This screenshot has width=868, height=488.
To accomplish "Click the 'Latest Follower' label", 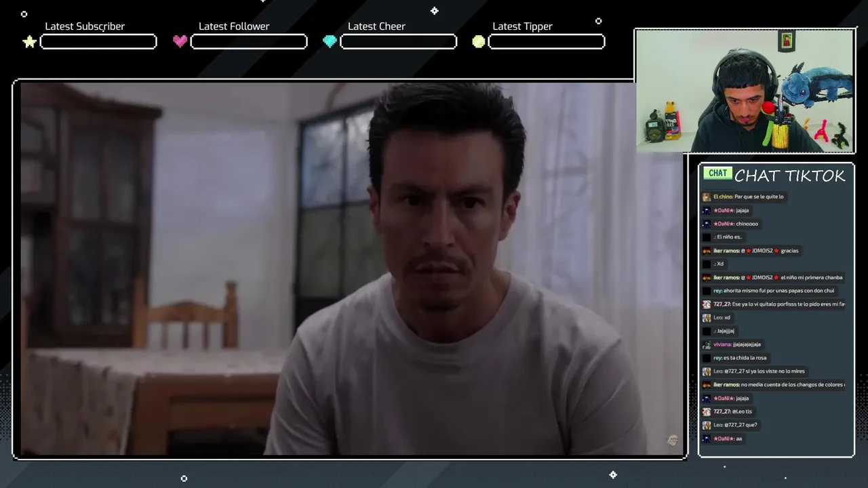I will (x=234, y=26).
